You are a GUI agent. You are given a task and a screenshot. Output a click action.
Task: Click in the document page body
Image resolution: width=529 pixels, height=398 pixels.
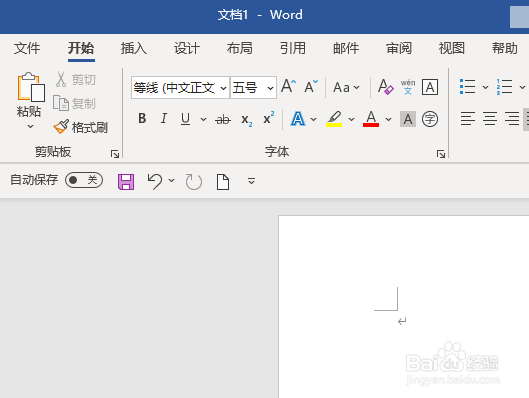click(x=404, y=307)
